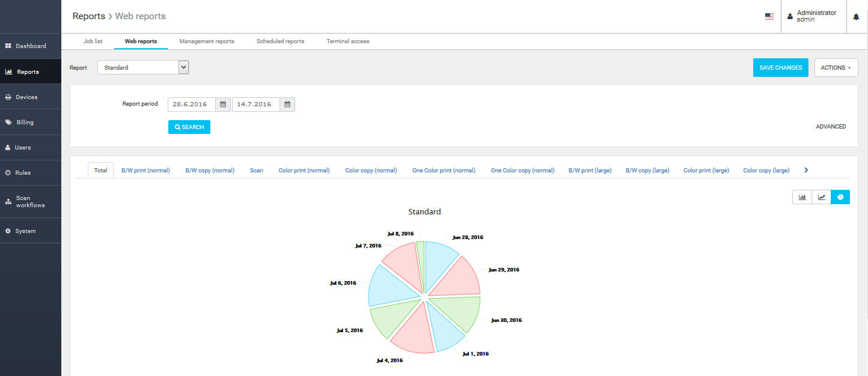The height and width of the screenshot is (376, 868).
Task: Open Scan workflows in sidebar
Action: tap(30, 202)
